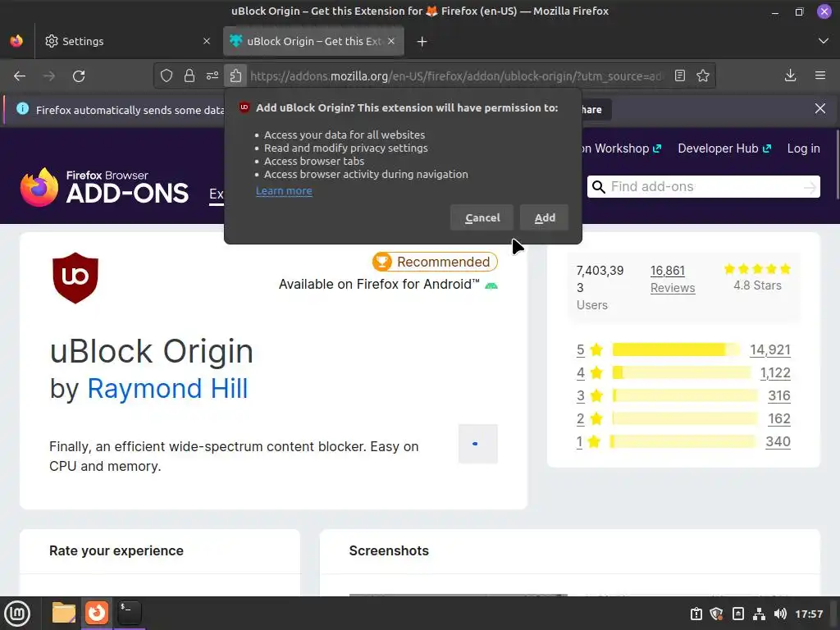Click the address bar URL
This screenshot has width=840, height=630.
tap(455, 76)
